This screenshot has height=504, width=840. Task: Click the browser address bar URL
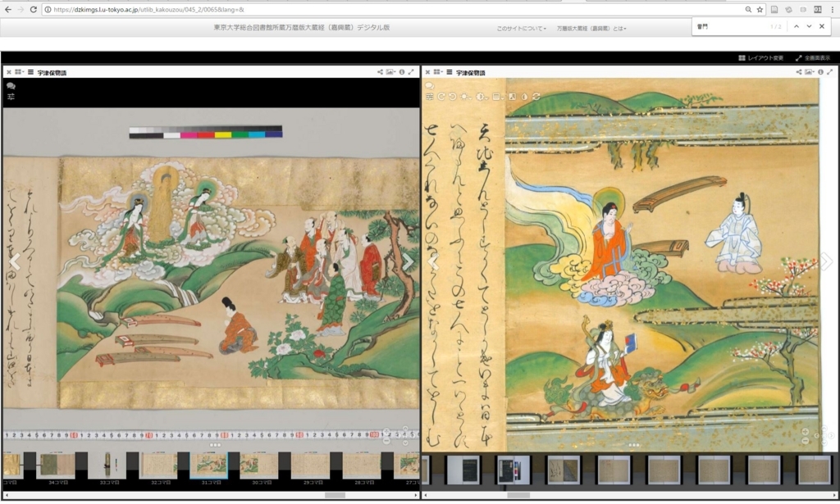pos(149,10)
